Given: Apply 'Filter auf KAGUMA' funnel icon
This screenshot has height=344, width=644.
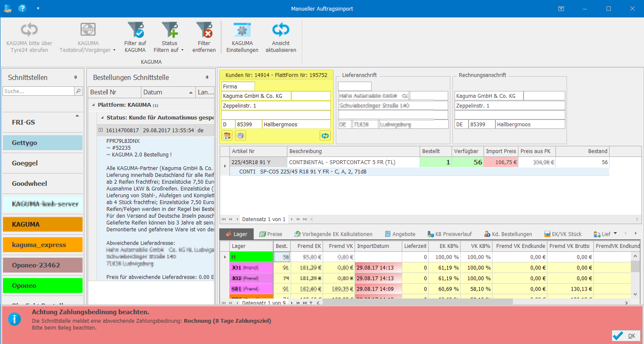Looking at the screenshot, I should pos(135,30).
